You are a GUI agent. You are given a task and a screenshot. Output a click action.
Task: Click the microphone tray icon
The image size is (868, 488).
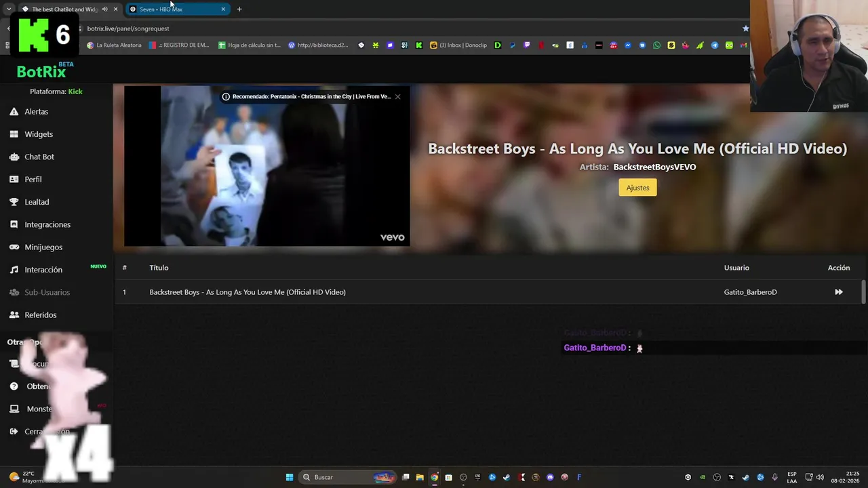(774, 477)
